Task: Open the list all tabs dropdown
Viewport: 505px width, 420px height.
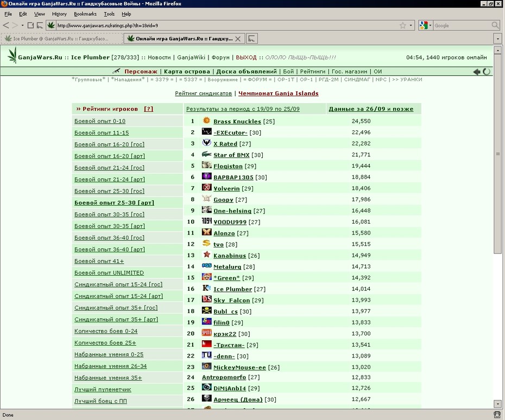Action: pos(497,39)
